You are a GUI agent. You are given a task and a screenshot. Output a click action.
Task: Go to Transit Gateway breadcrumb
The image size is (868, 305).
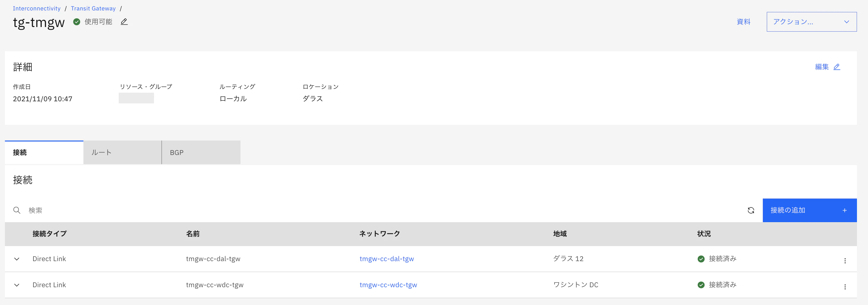(93, 8)
